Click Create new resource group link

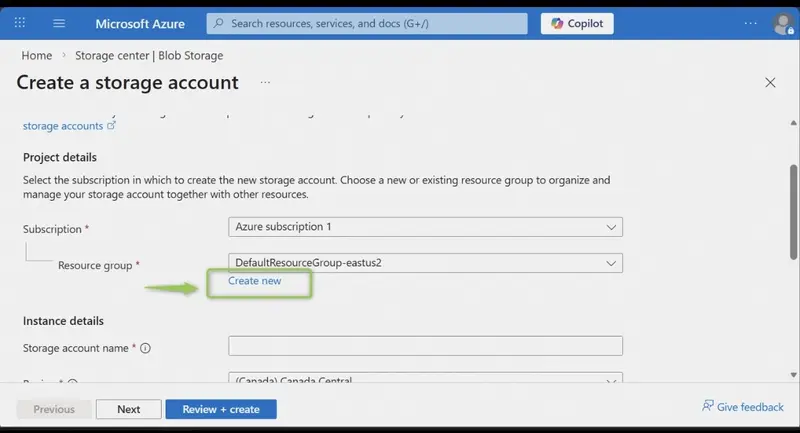point(255,281)
